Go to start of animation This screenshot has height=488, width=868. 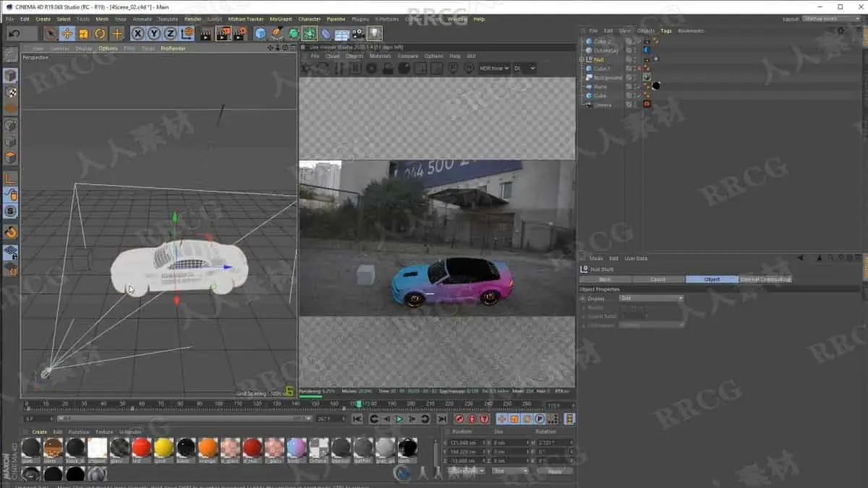point(357,419)
